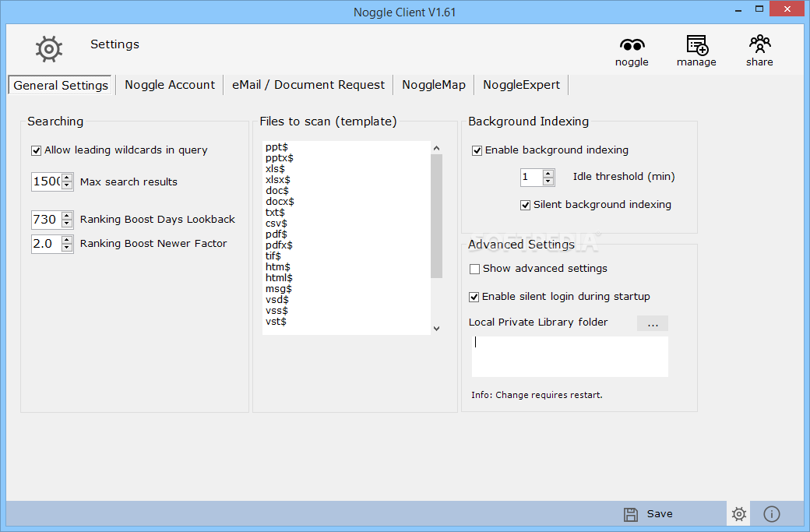Select the htm$ entry
The image size is (810, 532).
278,267
